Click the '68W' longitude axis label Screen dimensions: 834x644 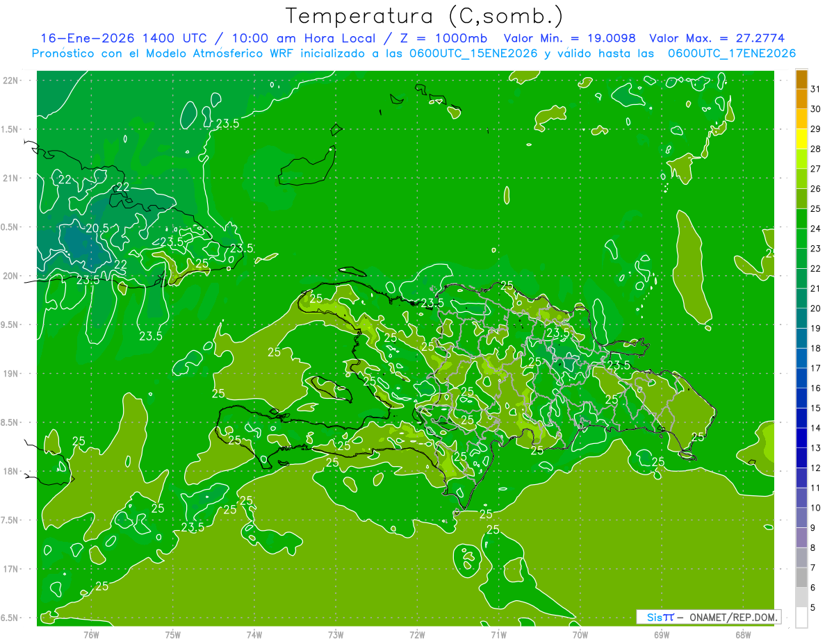point(742,634)
